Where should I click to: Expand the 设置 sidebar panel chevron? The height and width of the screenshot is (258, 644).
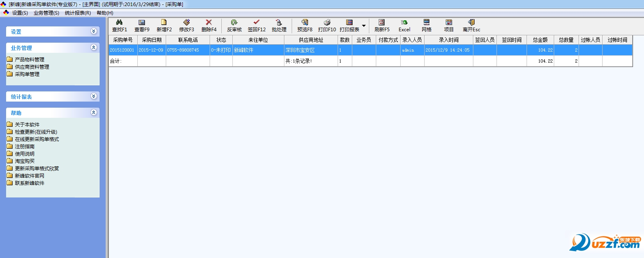pos(94,31)
